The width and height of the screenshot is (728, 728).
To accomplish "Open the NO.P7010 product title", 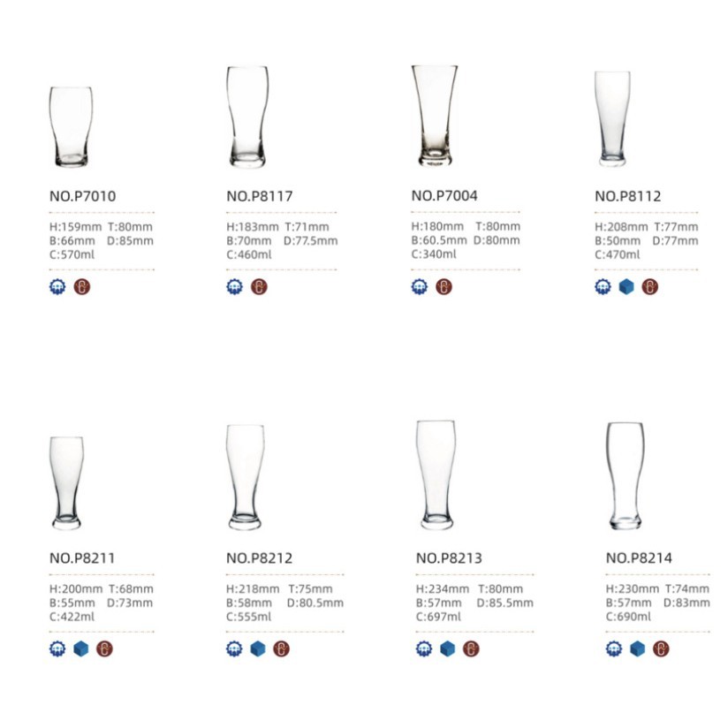I will pyautogui.click(x=82, y=196).
